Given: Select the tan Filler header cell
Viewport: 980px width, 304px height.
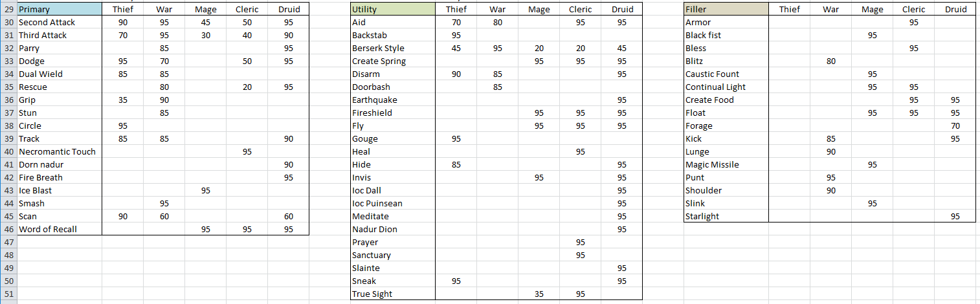Looking at the screenshot, I should (x=726, y=9).
